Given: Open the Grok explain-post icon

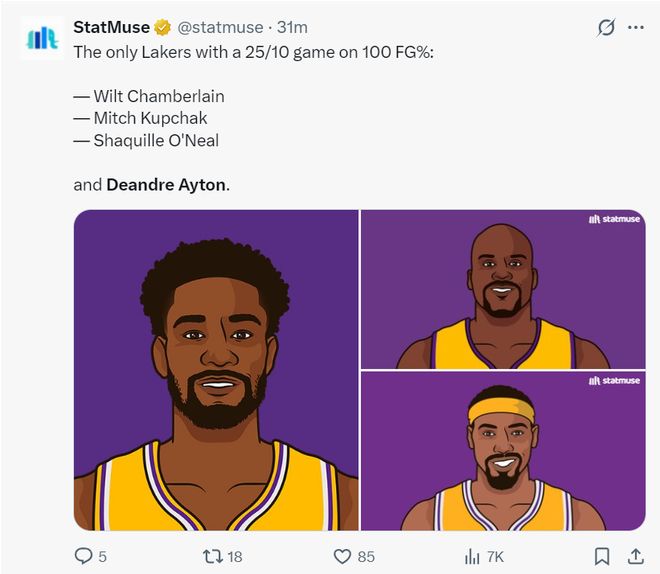Looking at the screenshot, I should click(606, 28).
